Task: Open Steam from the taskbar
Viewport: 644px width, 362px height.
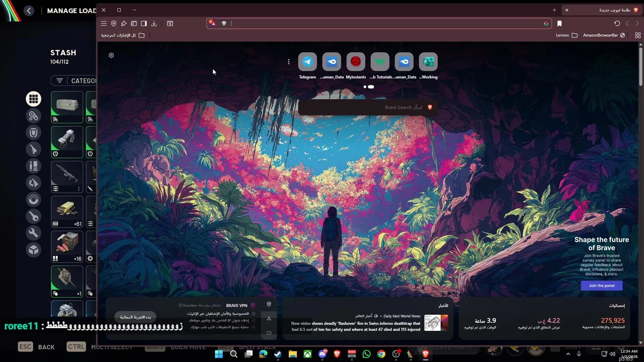Action: click(278, 354)
